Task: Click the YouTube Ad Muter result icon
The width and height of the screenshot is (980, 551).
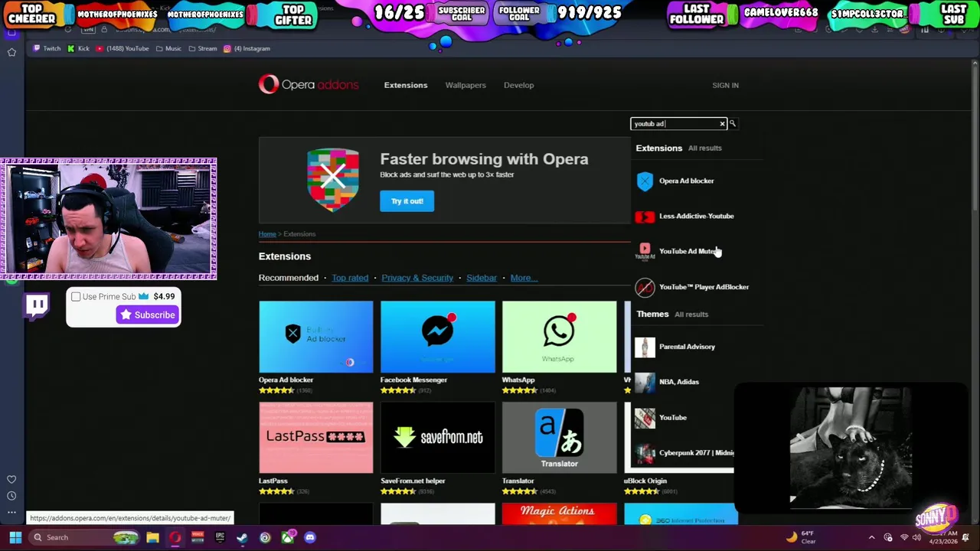Action: point(645,251)
